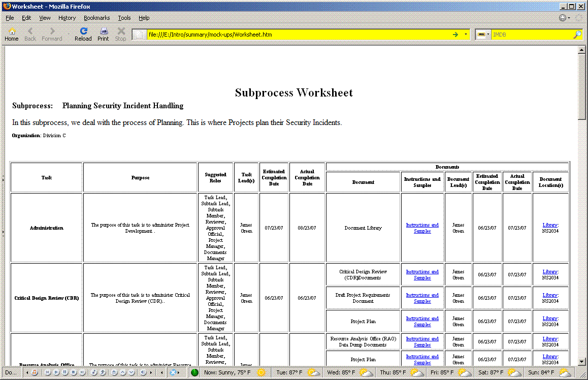Viewport: 588px width, 380px height.
Task: Open Instructions and Samples for Critical Design Review Documents
Action: pyautogui.click(x=422, y=275)
